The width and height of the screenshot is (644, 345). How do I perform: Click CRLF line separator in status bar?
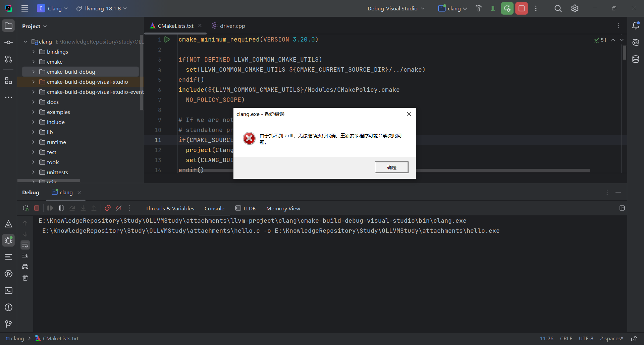click(x=566, y=339)
